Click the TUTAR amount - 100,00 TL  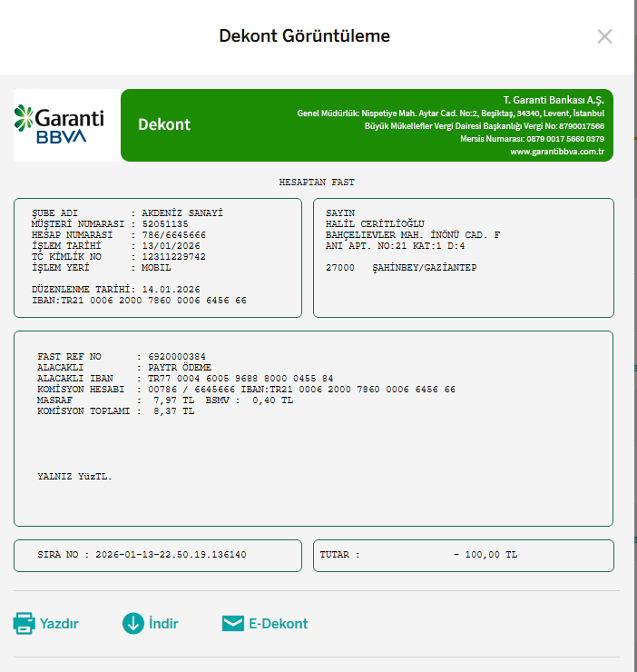pyautogui.click(x=485, y=555)
